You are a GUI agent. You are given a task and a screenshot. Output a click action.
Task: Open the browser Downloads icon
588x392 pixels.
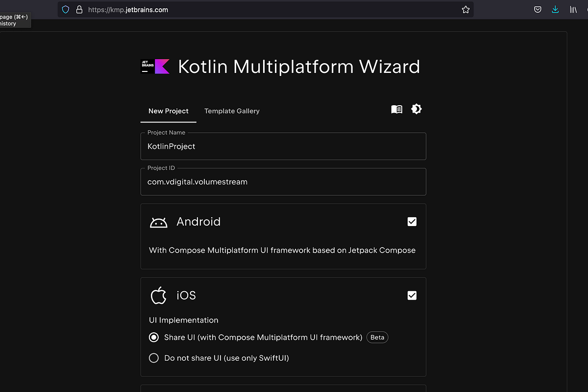tap(555, 9)
